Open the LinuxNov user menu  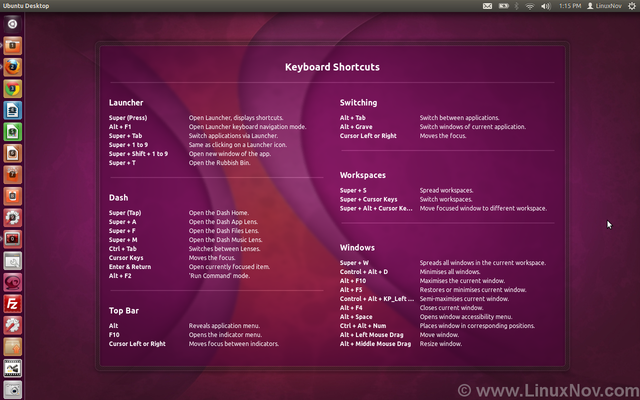pyautogui.click(x=604, y=6)
